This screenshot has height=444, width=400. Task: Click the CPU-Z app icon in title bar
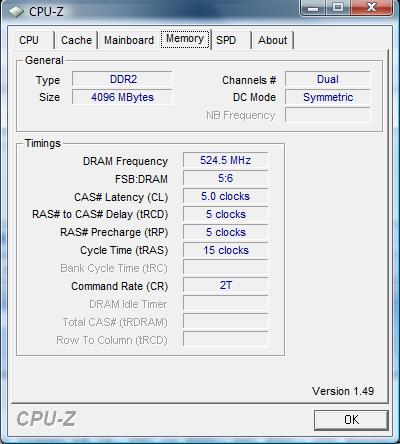16,12
